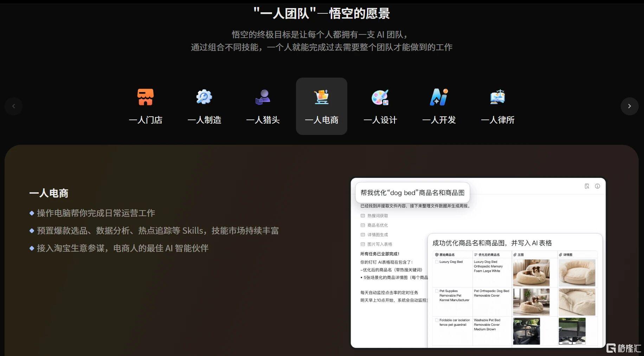Choose the blue gear icon for 一人制造

pyautogui.click(x=204, y=97)
